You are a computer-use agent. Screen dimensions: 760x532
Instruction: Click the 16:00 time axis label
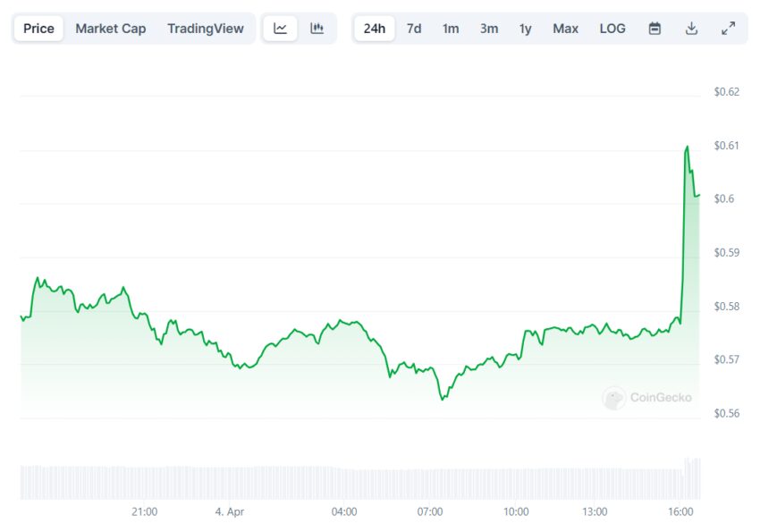[680, 511]
